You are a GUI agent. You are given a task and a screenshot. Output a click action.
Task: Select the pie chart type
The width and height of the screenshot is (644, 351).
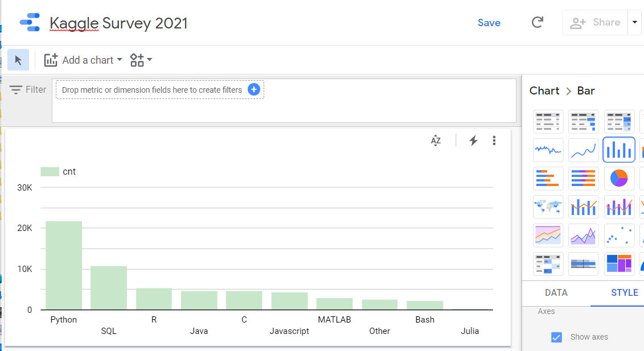point(619,178)
